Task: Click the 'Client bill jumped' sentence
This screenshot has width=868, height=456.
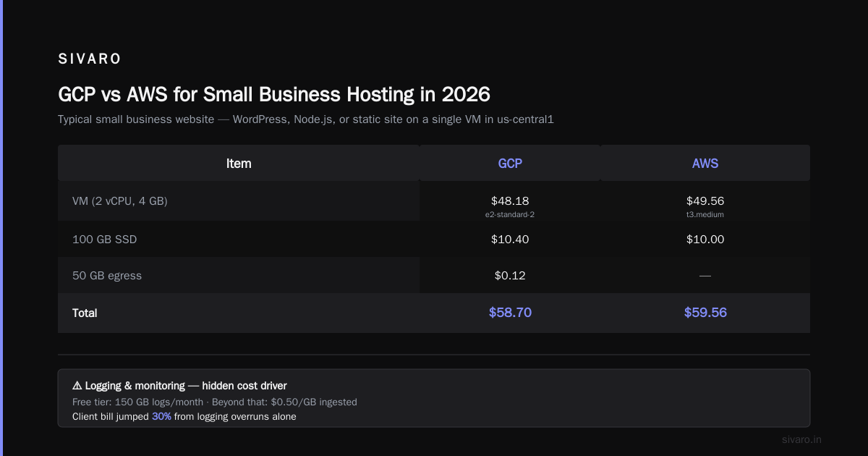Action: click(184, 416)
